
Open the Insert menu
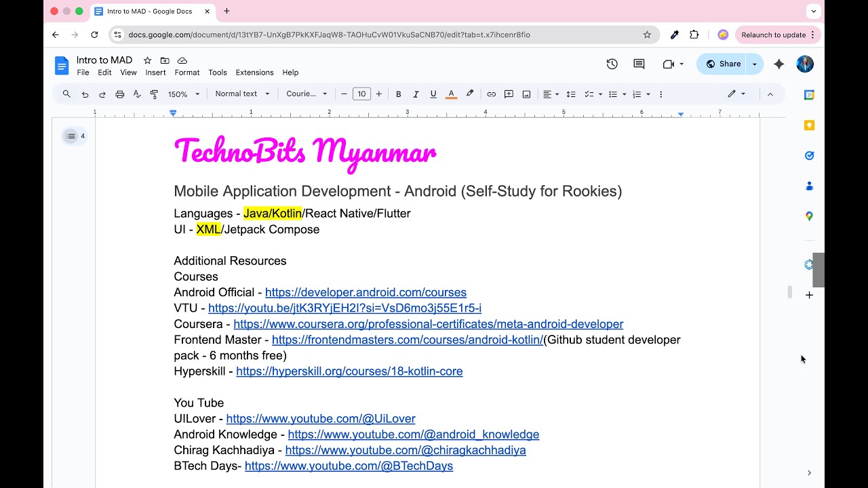pyautogui.click(x=155, y=73)
